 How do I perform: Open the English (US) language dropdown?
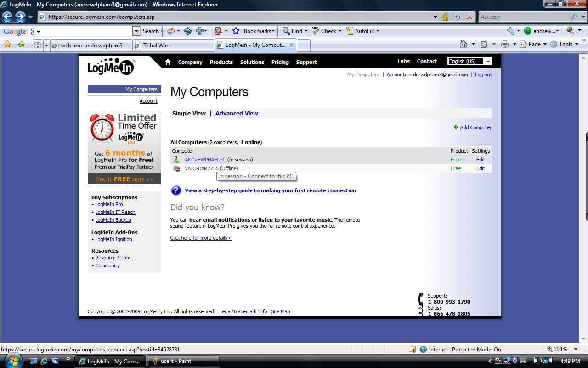469,61
